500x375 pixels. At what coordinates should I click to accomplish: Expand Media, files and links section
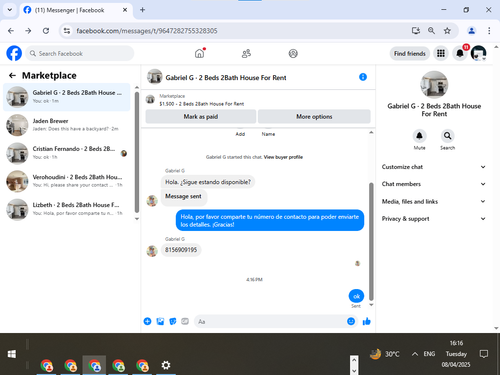pos(434,201)
